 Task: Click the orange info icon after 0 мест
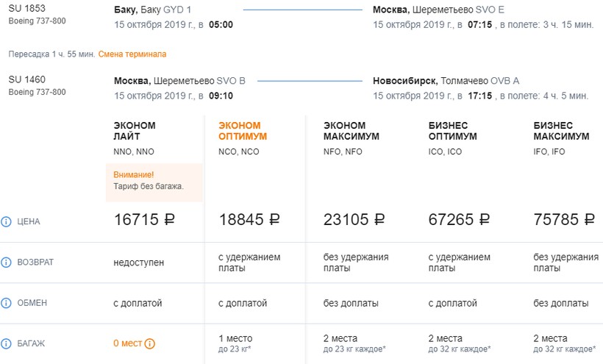click(x=150, y=343)
